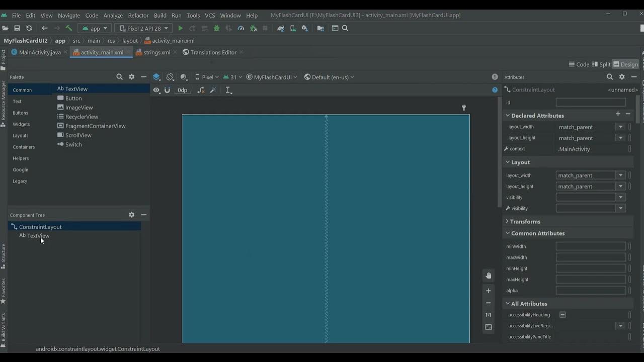Click the Zoom to Fit Screen icon
The height and width of the screenshot is (362, 644).
[x=488, y=327]
